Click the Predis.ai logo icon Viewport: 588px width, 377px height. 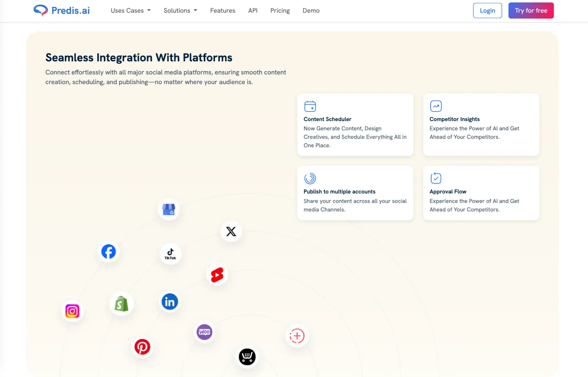point(41,10)
